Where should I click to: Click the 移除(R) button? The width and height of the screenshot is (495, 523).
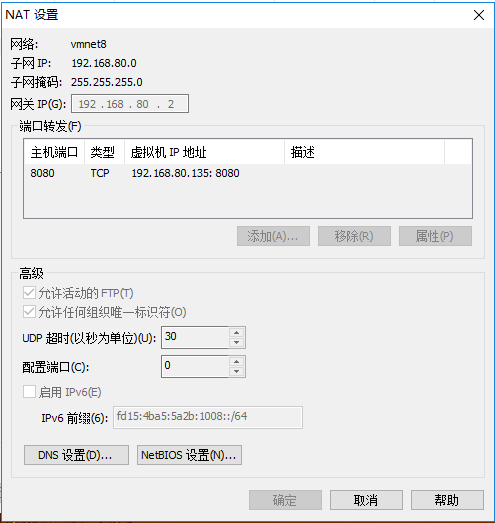pos(354,236)
